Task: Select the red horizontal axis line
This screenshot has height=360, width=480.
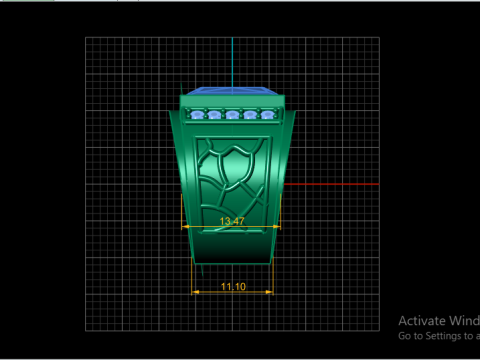Action: click(x=331, y=184)
